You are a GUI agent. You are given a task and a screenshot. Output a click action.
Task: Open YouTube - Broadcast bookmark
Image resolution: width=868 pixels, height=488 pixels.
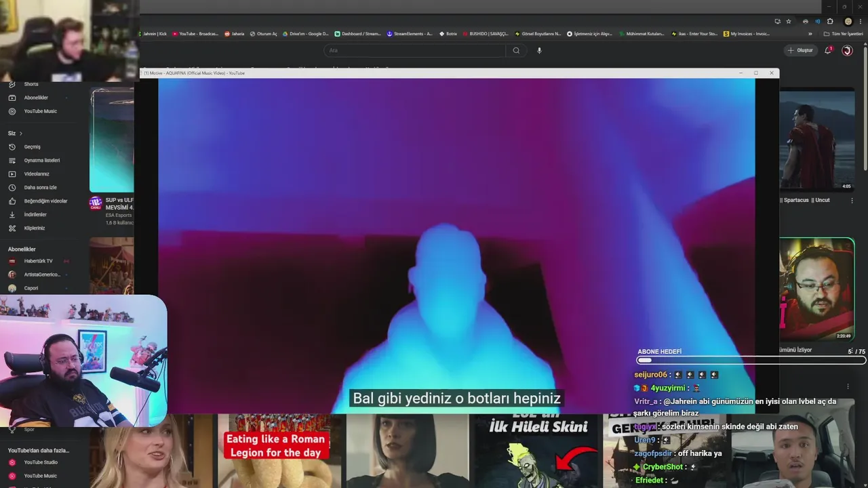pos(196,33)
